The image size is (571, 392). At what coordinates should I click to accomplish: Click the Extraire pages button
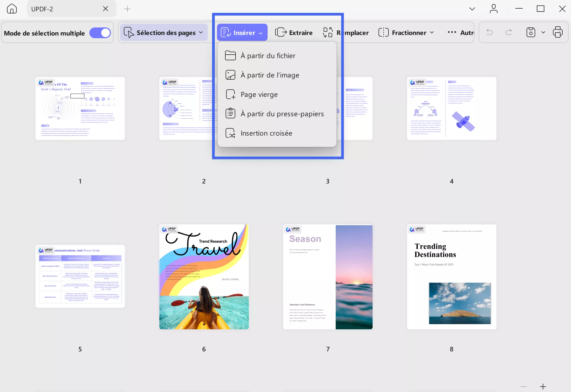point(294,33)
